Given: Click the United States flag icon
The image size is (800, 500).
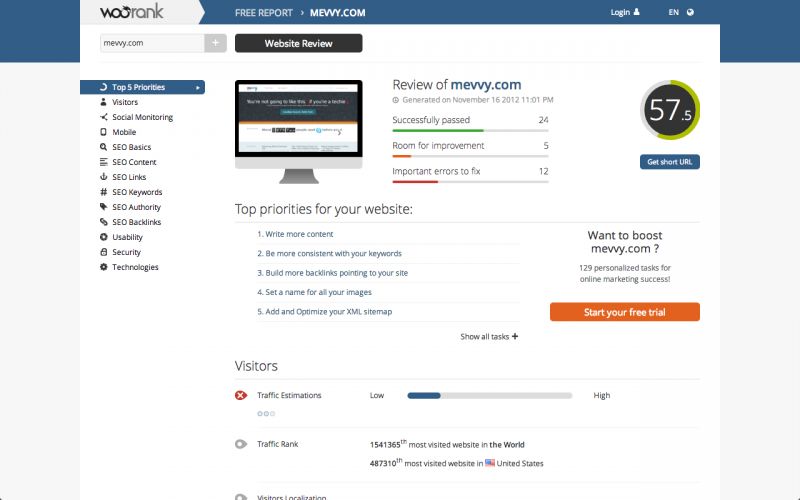Looking at the screenshot, I should click(490, 463).
